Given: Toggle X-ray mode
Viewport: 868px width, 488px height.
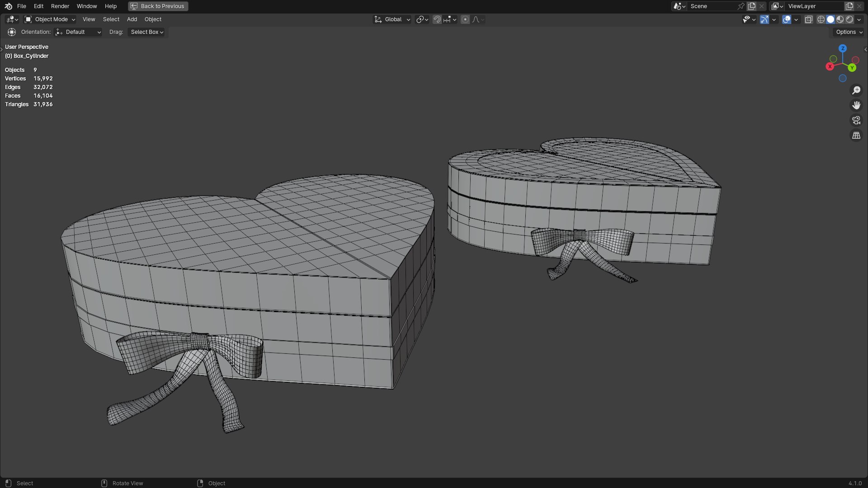Looking at the screenshot, I should pos(809,19).
